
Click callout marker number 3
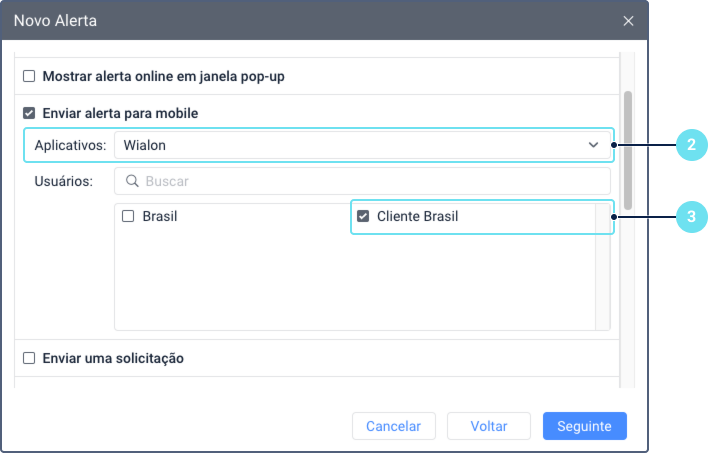(691, 216)
